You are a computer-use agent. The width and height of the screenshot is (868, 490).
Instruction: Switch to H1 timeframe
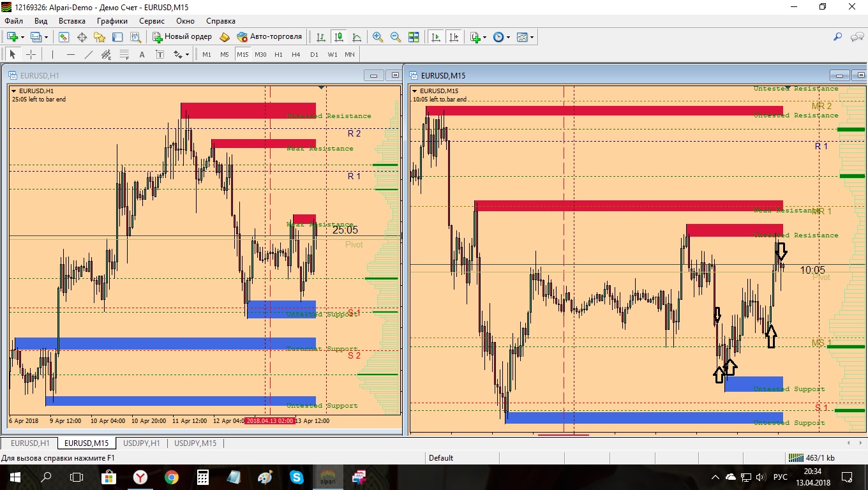click(x=278, y=54)
